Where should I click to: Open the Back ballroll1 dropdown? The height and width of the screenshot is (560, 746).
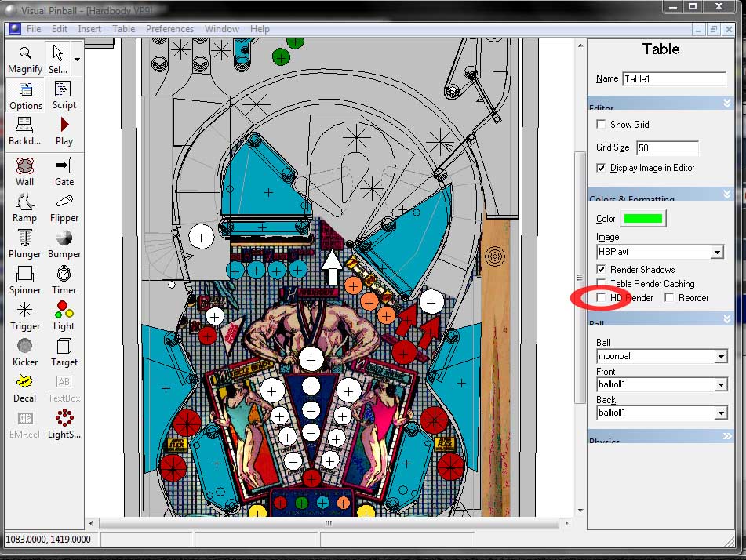[x=721, y=413]
